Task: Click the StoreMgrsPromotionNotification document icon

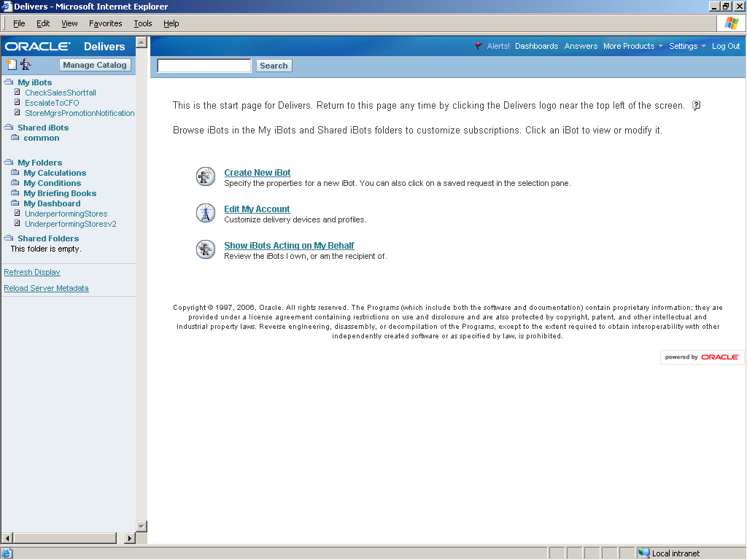Action: (18, 112)
